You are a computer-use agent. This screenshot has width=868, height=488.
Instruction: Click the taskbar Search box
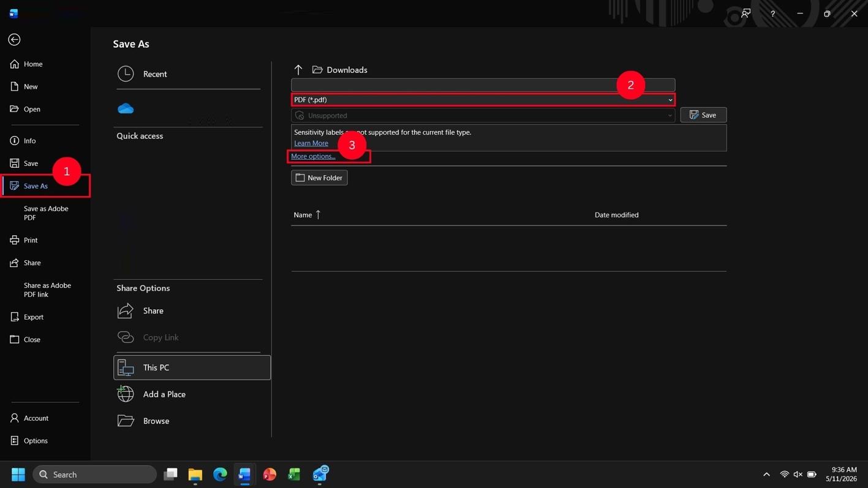(94, 475)
